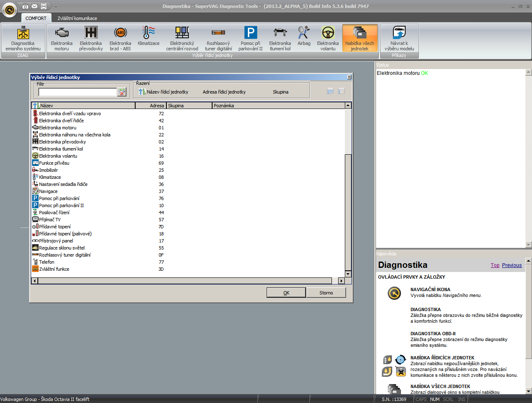Select the Imobilizér row

(x=188, y=170)
